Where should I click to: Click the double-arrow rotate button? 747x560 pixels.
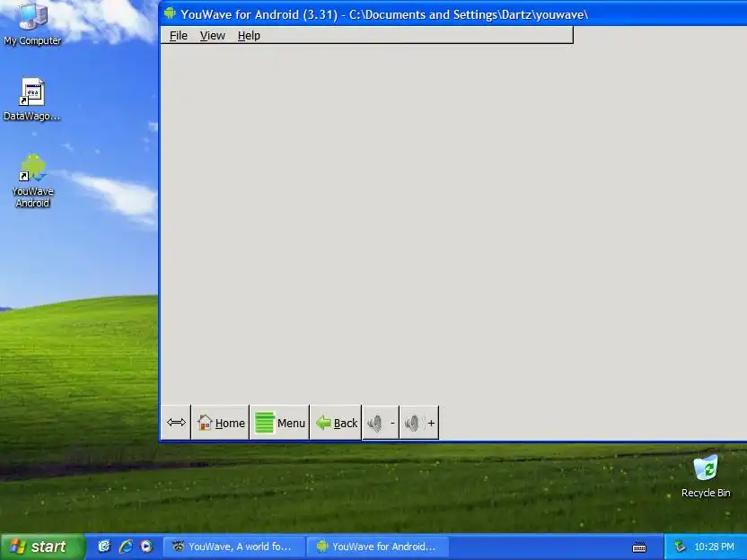tap(176, 423)
